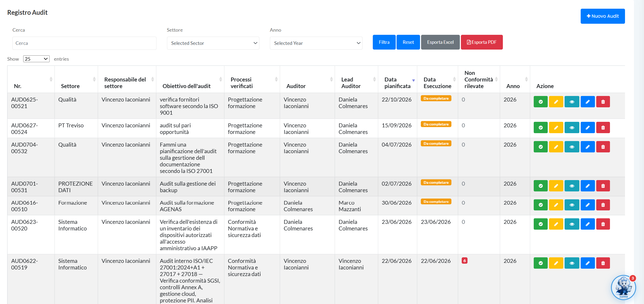Sort by Non Conformità rilevate column
This screenshot has width=644, height=304.
tap(479, 79)
